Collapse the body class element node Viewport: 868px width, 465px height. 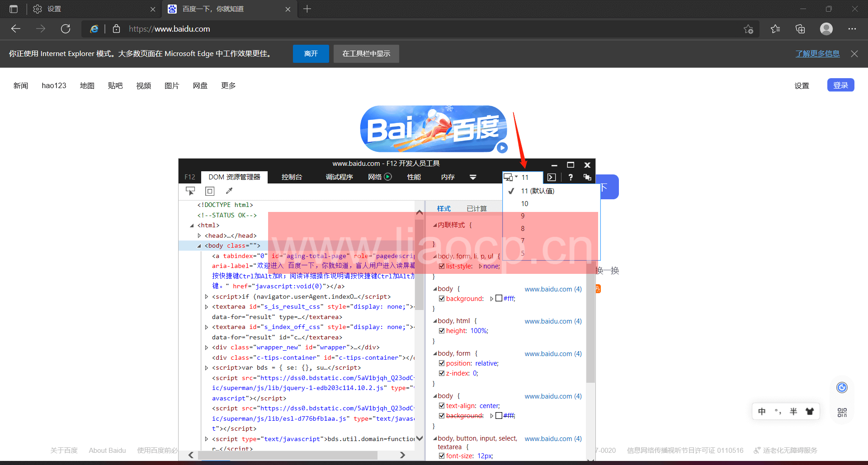[199, 246]
